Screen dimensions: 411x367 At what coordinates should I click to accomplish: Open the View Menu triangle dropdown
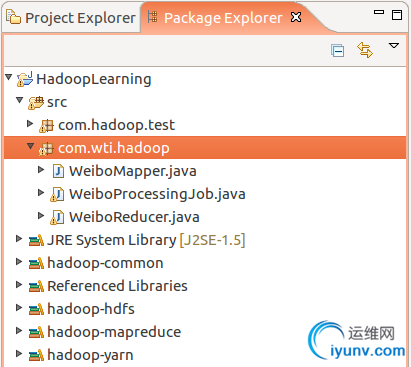394,45
